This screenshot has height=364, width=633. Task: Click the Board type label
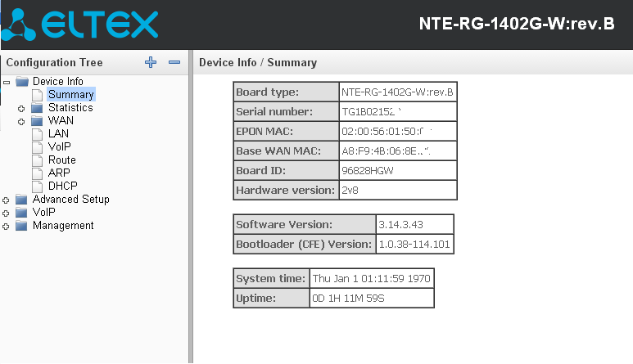point(268,92)
